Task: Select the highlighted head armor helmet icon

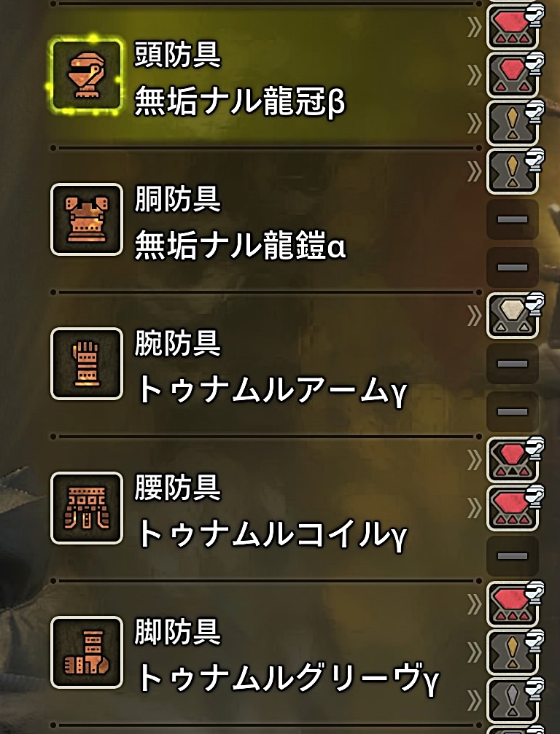Action: 87,76
